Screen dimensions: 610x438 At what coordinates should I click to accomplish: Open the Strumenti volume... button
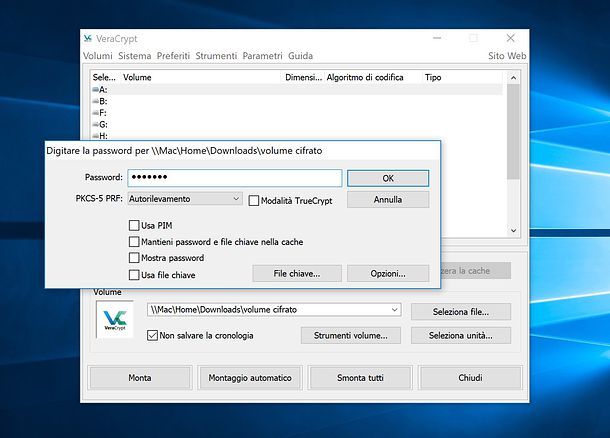point(351,335)
